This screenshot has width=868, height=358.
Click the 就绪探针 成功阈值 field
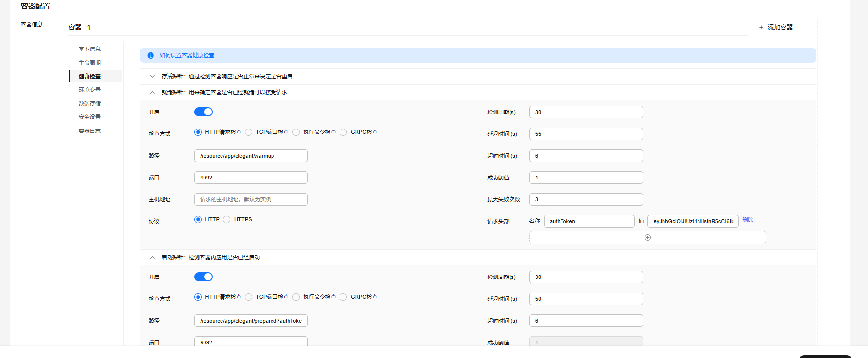click(x=586, y=178)
